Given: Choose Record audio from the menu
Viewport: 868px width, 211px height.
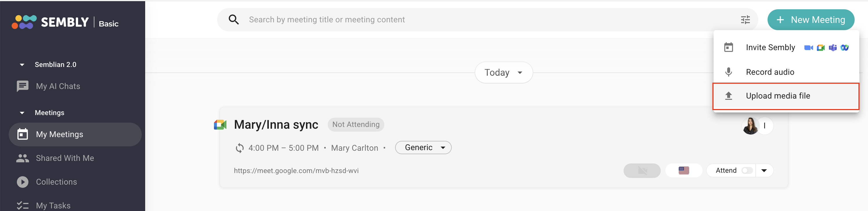Looking at the screenshot, I should (770, 72).
